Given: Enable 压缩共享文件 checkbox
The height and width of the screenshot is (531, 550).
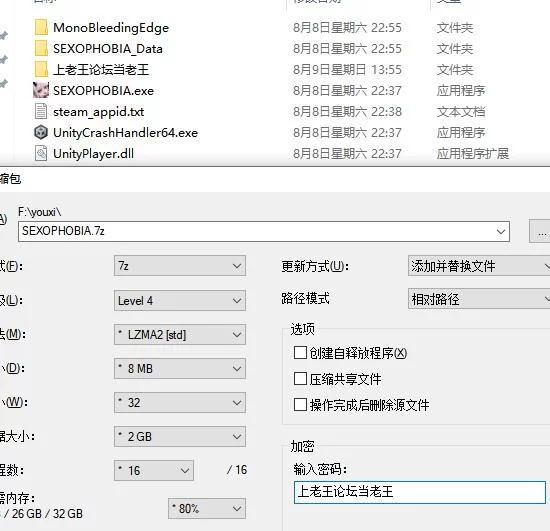Looking at the screenshot, I should [x=300, y=379].
